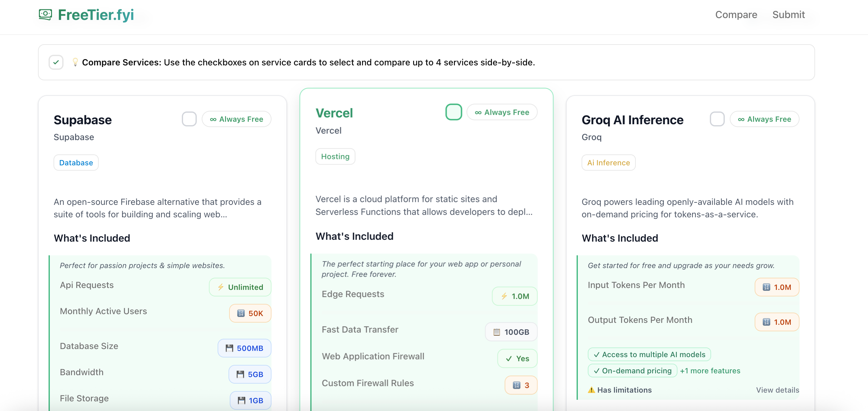Click the lightning icon in Edge Requests badge
Image resolution: width=868 pixels, height=411 pixels.
click(504, 296)
